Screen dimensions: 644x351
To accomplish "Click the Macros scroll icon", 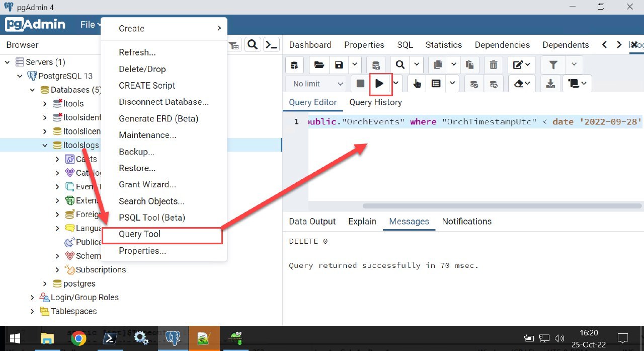I will (x=577, y=84).
